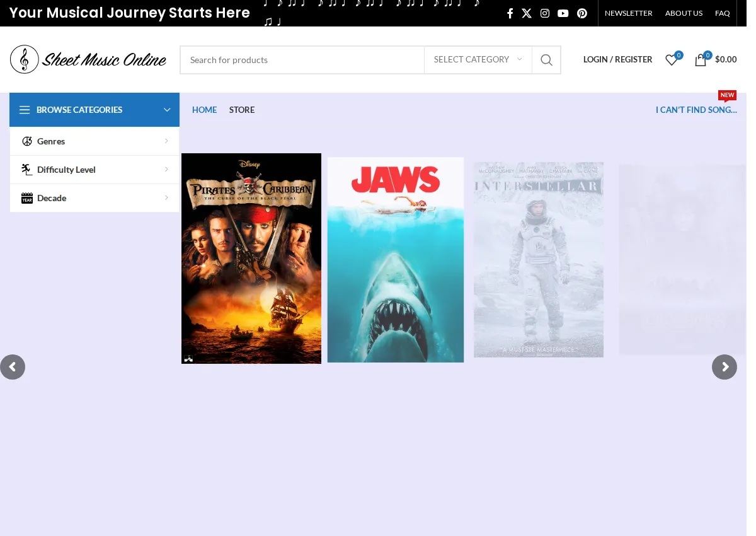Open the About Us menu item
The height and width of the screenshot is (536, 756).
pos(684,13)
